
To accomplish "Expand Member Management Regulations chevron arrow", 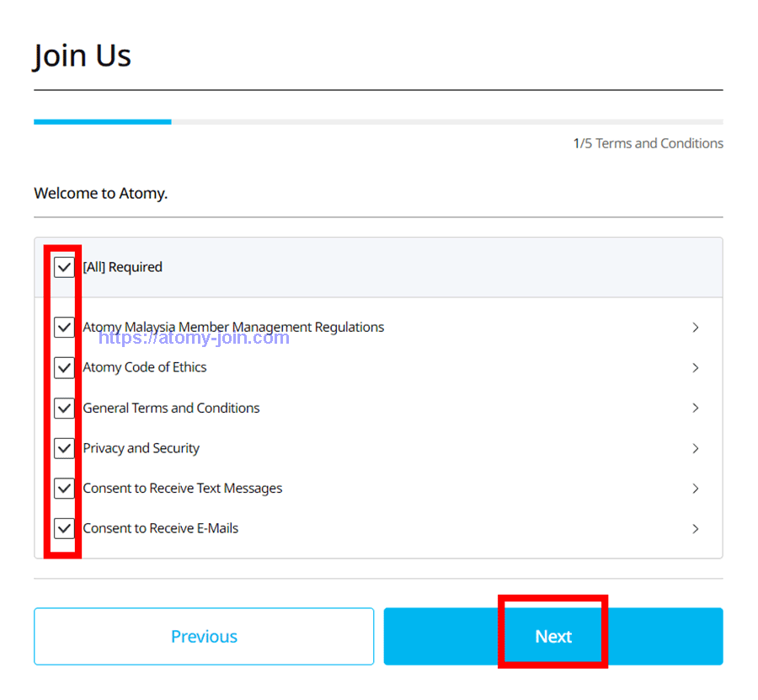I will (696, 327).
